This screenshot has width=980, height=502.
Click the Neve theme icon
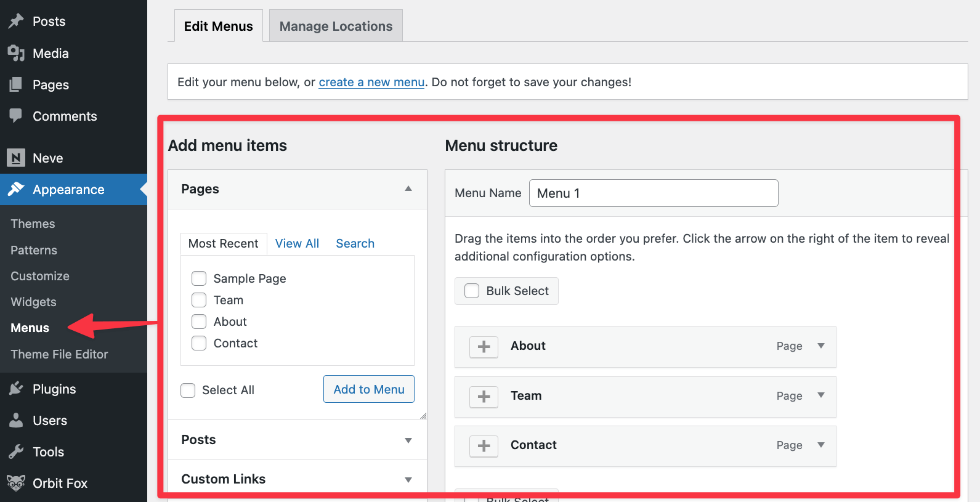tap(16, 158)
